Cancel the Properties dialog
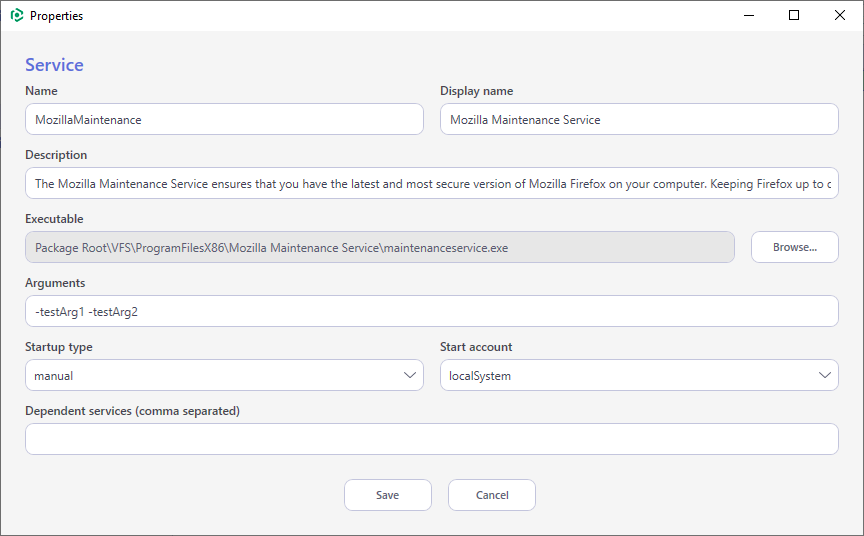Viewport: 864px width, 536px height. (492, 495)
